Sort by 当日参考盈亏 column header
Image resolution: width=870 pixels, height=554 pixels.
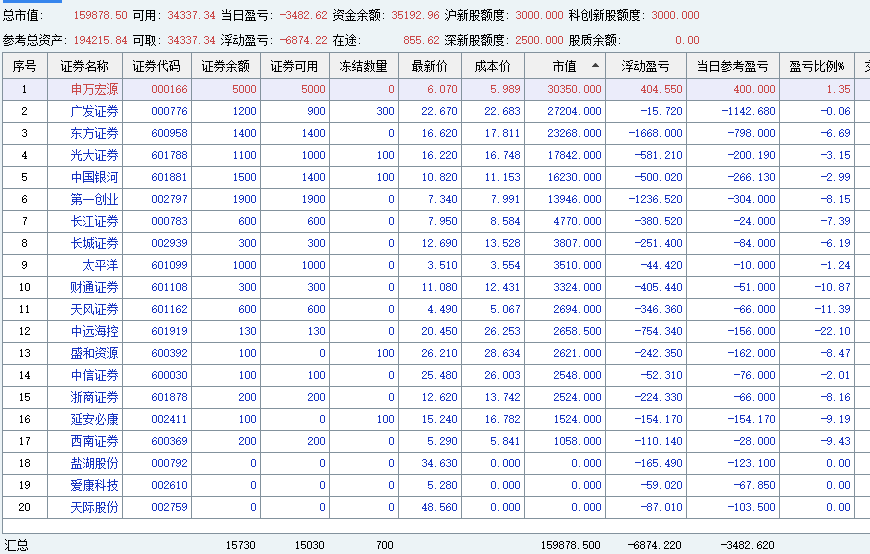[732, 66]
